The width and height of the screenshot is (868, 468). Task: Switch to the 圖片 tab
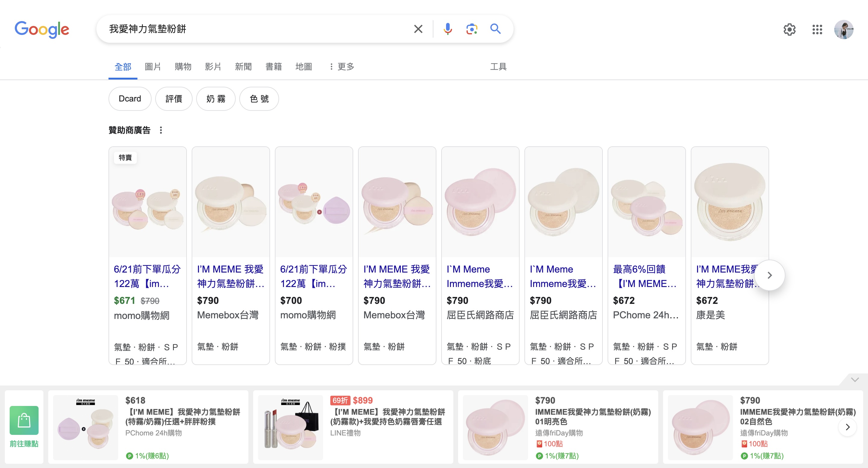click(x=153, y=67)
